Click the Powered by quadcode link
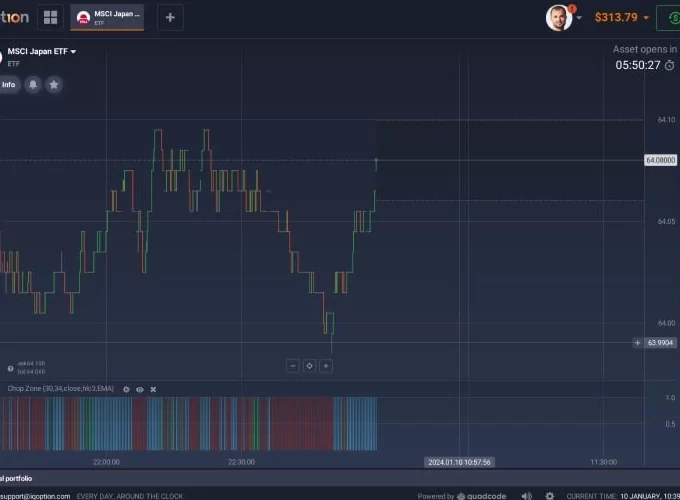This screenshot has width=680, height=500. click(x=462, y=496)
